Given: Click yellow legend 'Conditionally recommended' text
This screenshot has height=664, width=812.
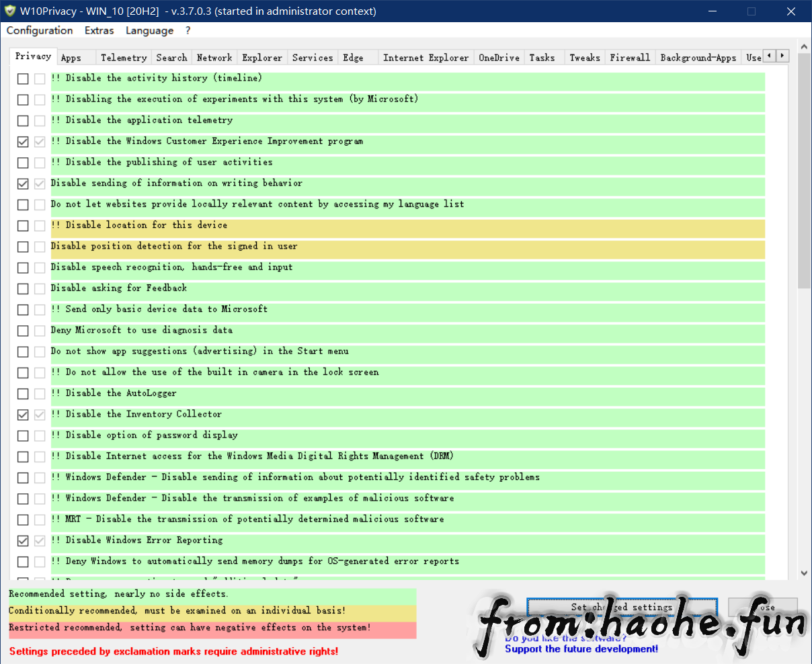Looking at the screenshot, I should tap(177, 611).
